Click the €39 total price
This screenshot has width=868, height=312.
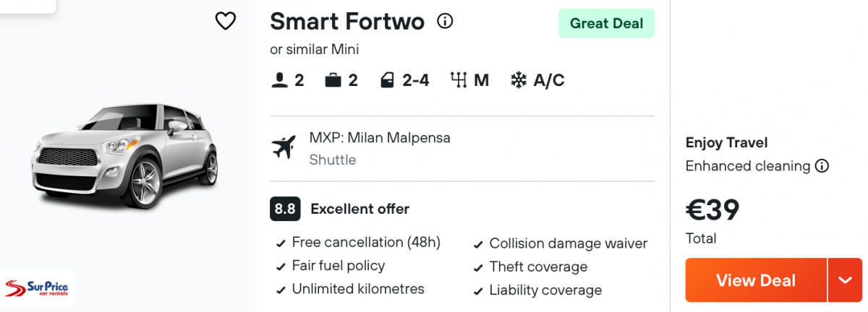(x=712, y=210)
